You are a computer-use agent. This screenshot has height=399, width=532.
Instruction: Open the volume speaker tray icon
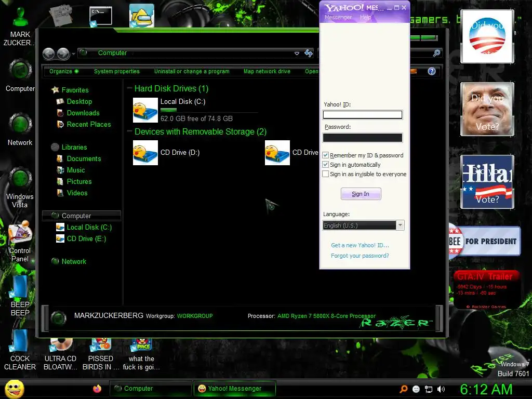pos(441,389)
